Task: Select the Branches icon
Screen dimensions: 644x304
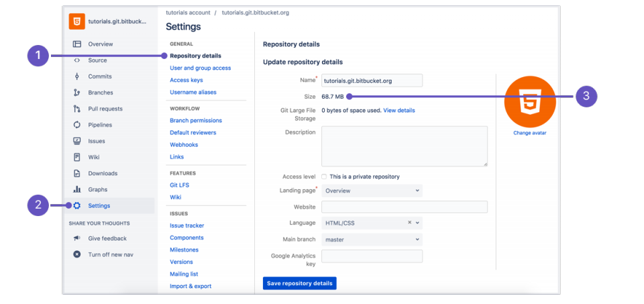Action: click(77, 93)
